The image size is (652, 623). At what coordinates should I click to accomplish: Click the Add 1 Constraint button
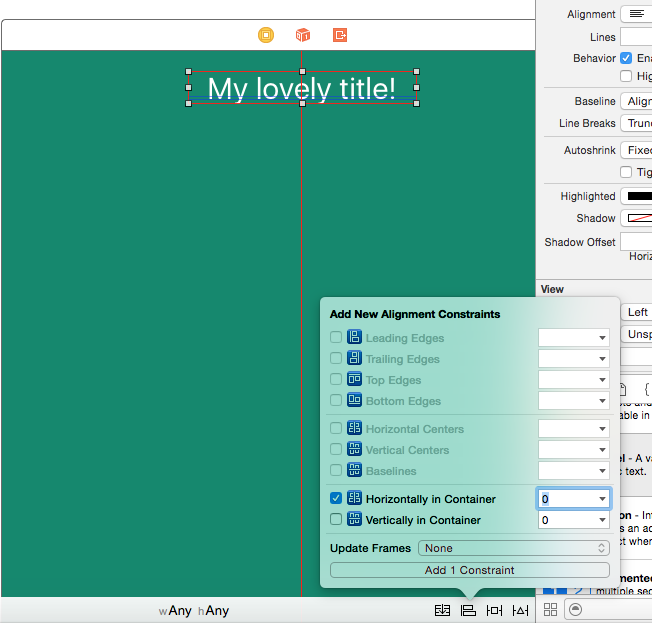pyautogui.click(x=469, y=570)
